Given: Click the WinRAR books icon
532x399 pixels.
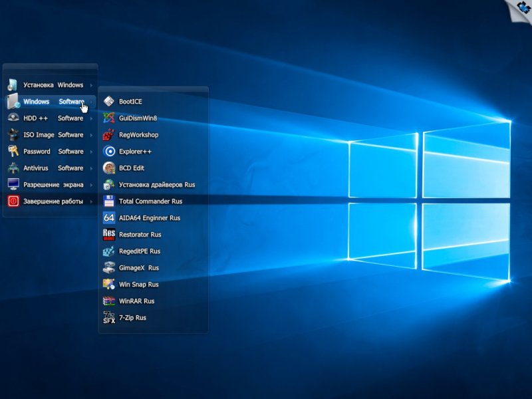Looking at the screenshot, I should pyautogui.click(x=109, y=301).
